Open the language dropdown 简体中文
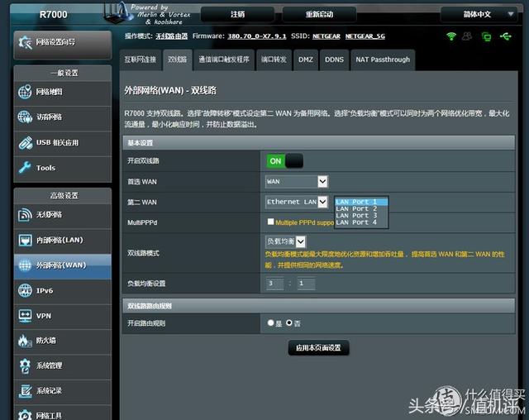 coord(479,14)
